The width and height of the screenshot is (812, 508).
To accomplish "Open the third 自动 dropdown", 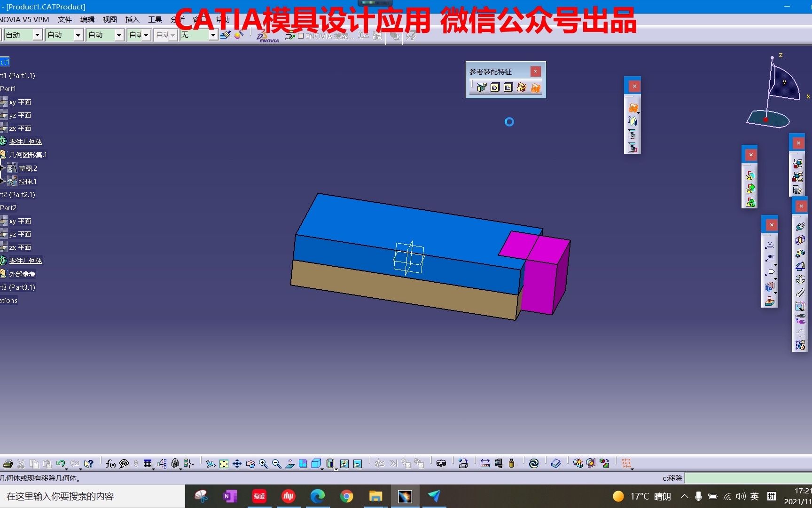I will pyautogui.click(x=119, y=35).
